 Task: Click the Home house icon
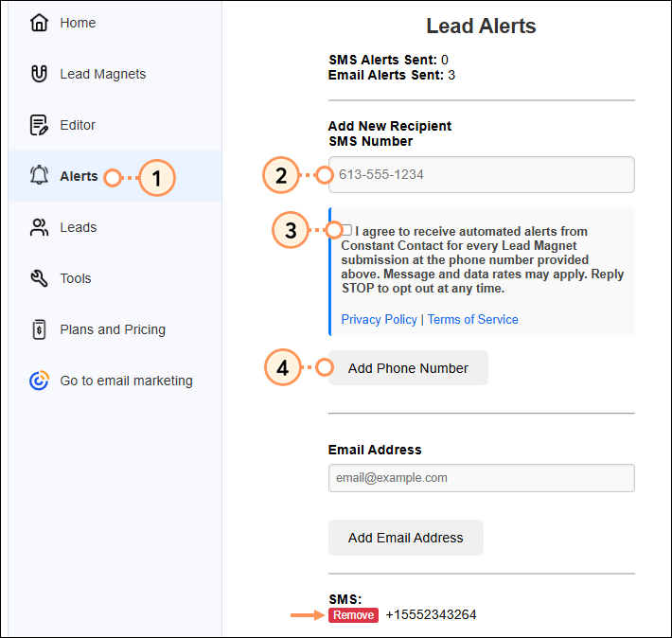[x=39, y=23]
